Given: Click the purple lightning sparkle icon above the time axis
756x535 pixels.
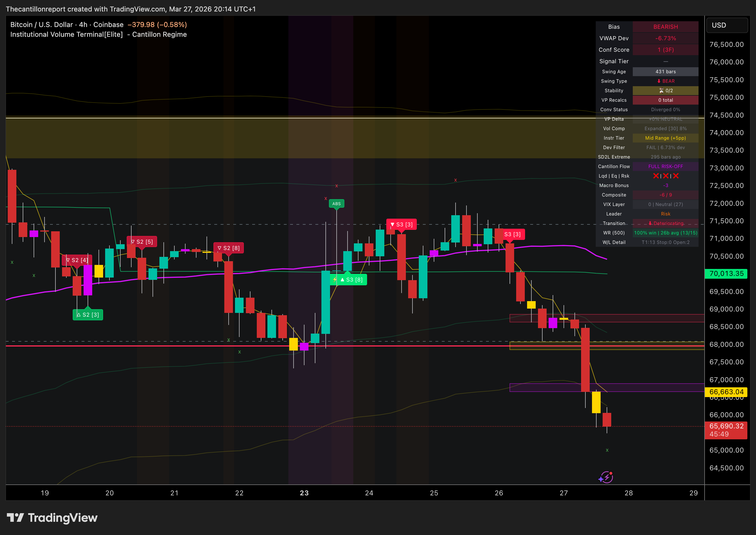Looking at the screenshot, I should tap(606, 477).
